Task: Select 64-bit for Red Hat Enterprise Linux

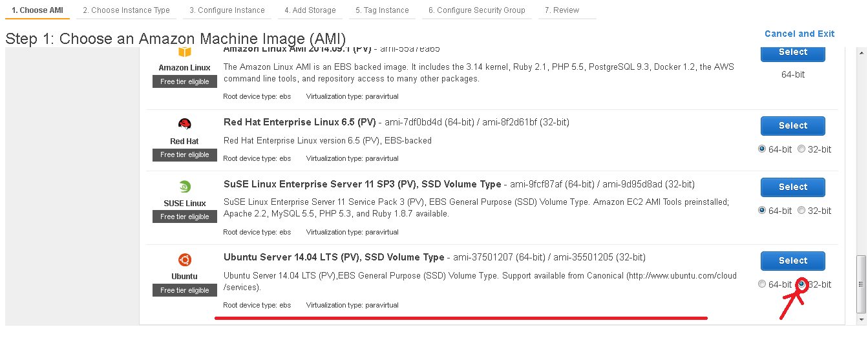Action: [x=762, y=149]
